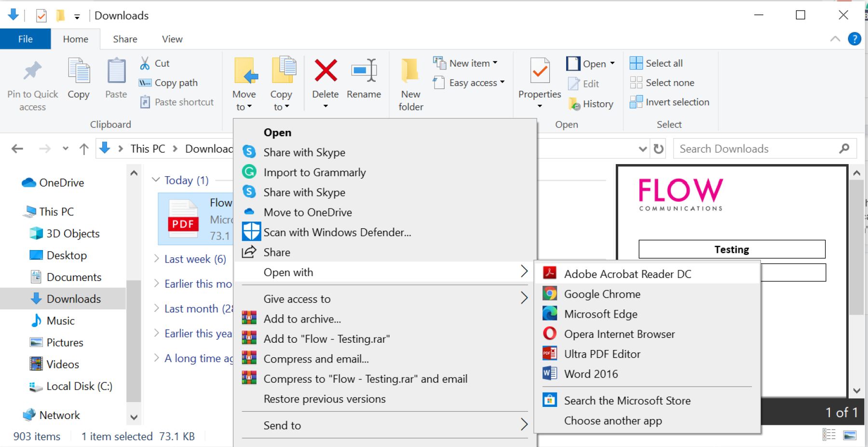Open the Move to dropdown

click(244, 101)
